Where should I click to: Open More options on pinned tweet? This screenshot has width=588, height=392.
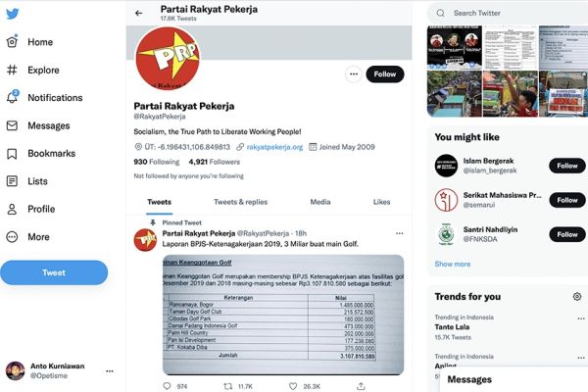click(x=400, y=233)
